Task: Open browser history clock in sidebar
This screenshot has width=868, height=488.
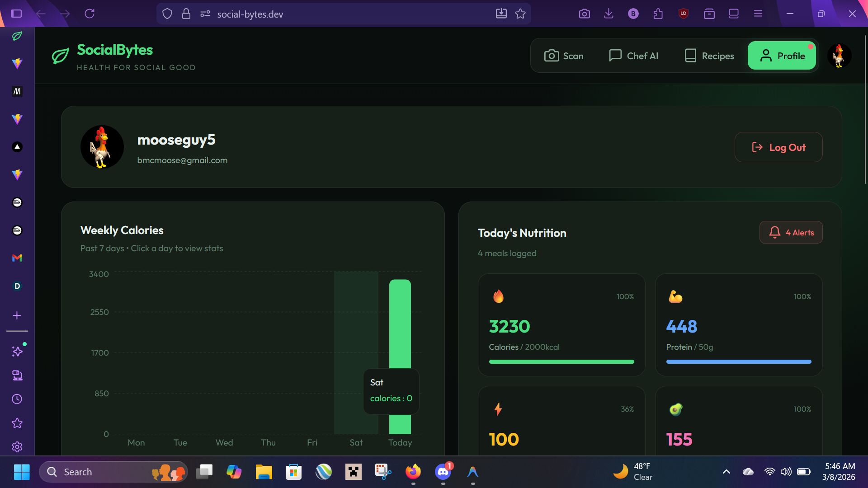Action: coord(17,399)
